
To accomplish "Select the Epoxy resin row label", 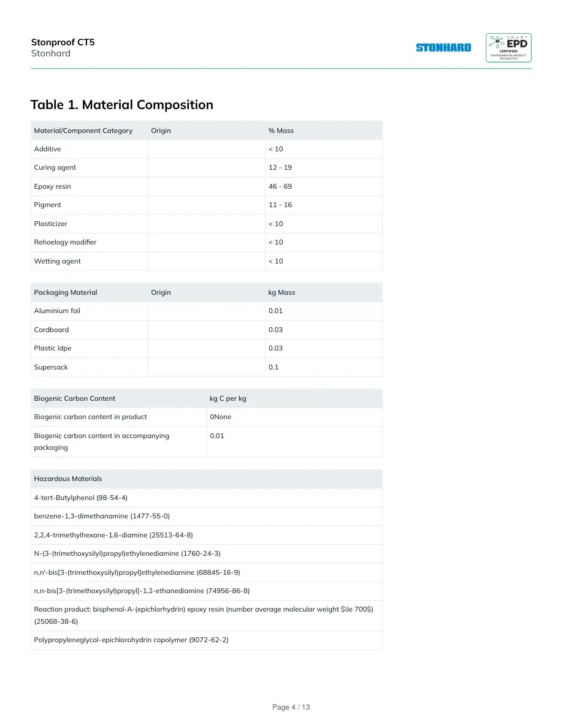I will click(53, 186).
